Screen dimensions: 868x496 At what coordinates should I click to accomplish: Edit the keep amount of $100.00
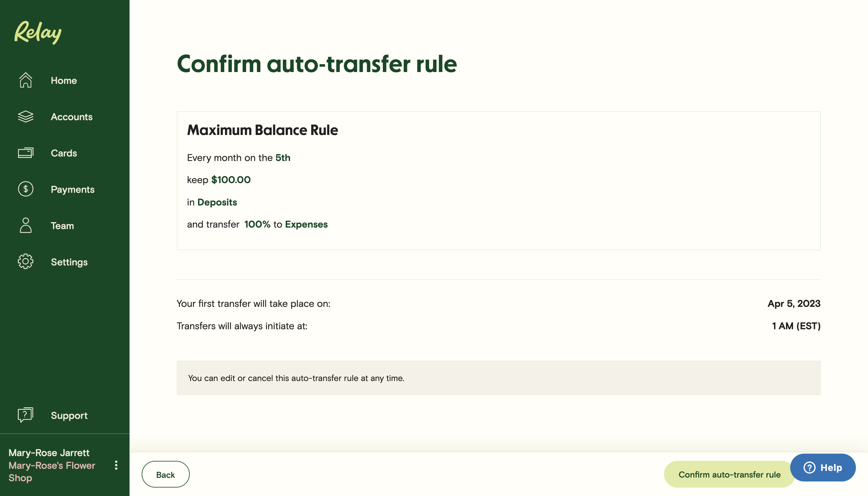(230, 179)
